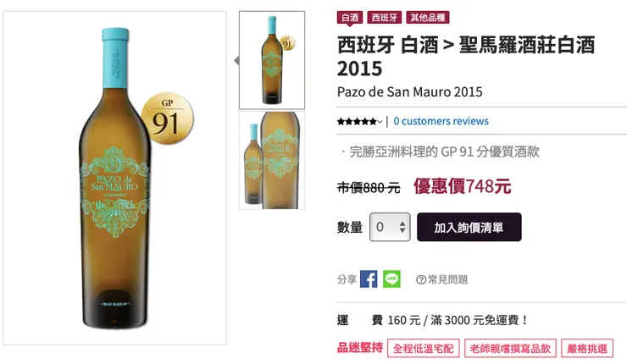Select the first bottle thumbnail

[272, 60]
